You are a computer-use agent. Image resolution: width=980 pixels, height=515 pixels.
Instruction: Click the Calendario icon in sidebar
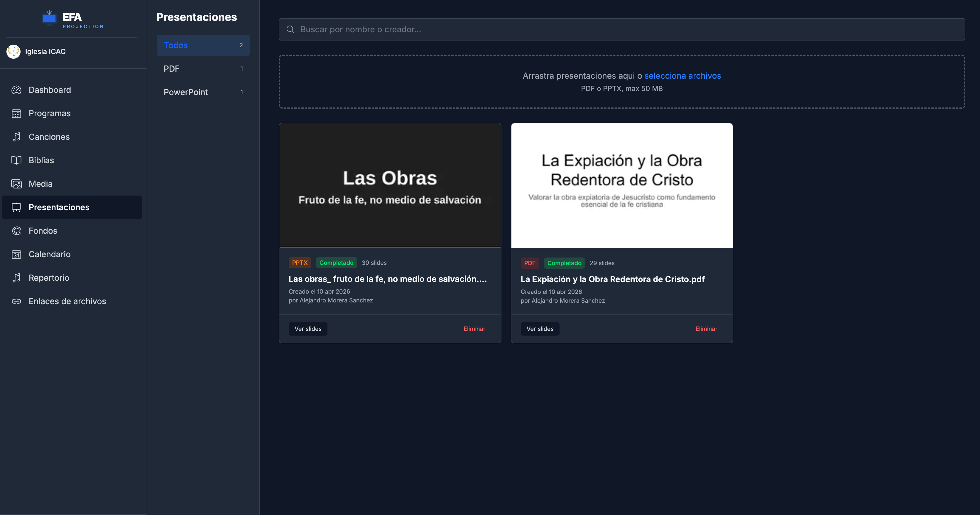click(16, 254)
